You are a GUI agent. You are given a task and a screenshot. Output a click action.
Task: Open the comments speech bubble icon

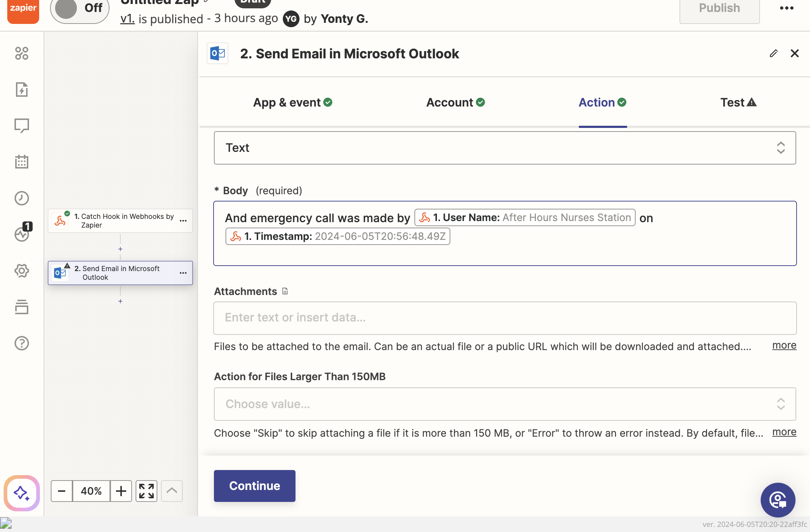click(x=22, y=126)
